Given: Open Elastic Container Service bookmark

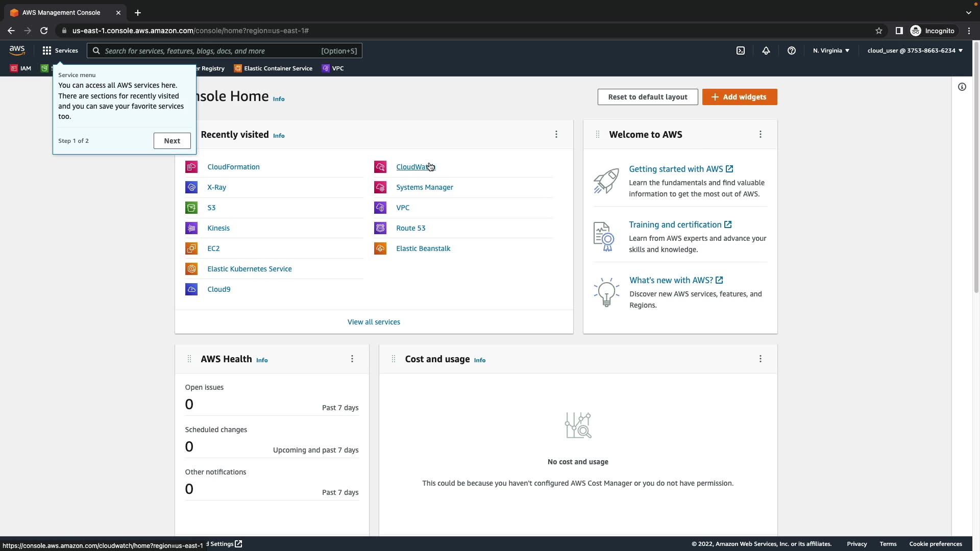Looking at the screenshot, I should click(x=273, y=68).
